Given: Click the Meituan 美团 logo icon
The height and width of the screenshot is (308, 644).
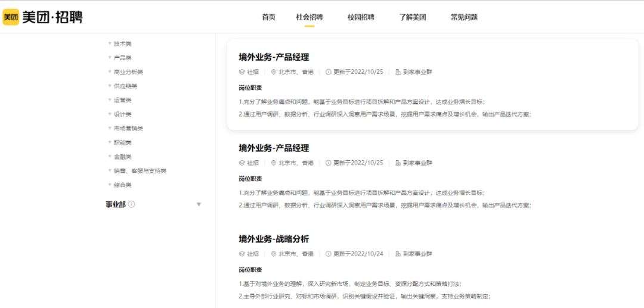Looking at the screenshot, I should (x=11, y=17).
